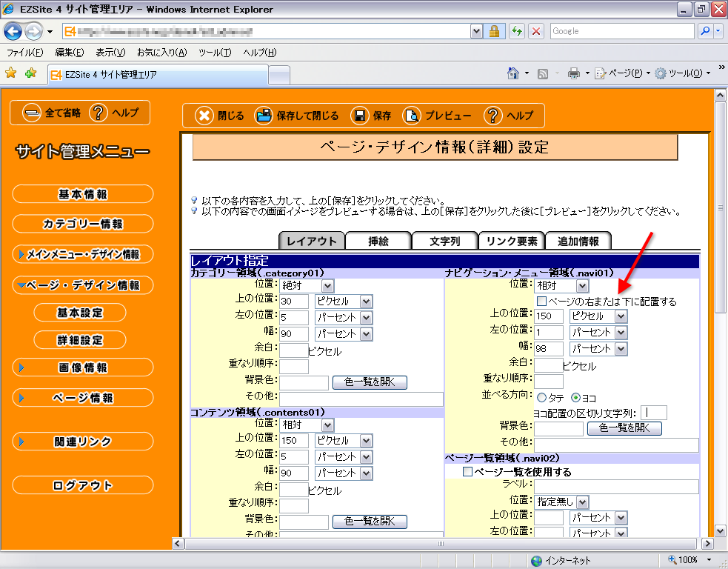Click the vertical scrollbar down arrow

click(x=720, y=530)
